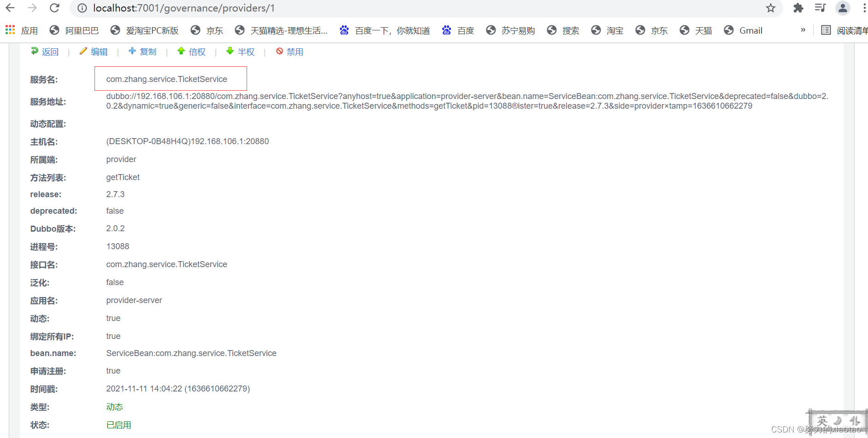This screenshot has width=868, height=438.
Task: Open the Gmail bookmark
Action: pyautogui.click(x=743, y=30)
